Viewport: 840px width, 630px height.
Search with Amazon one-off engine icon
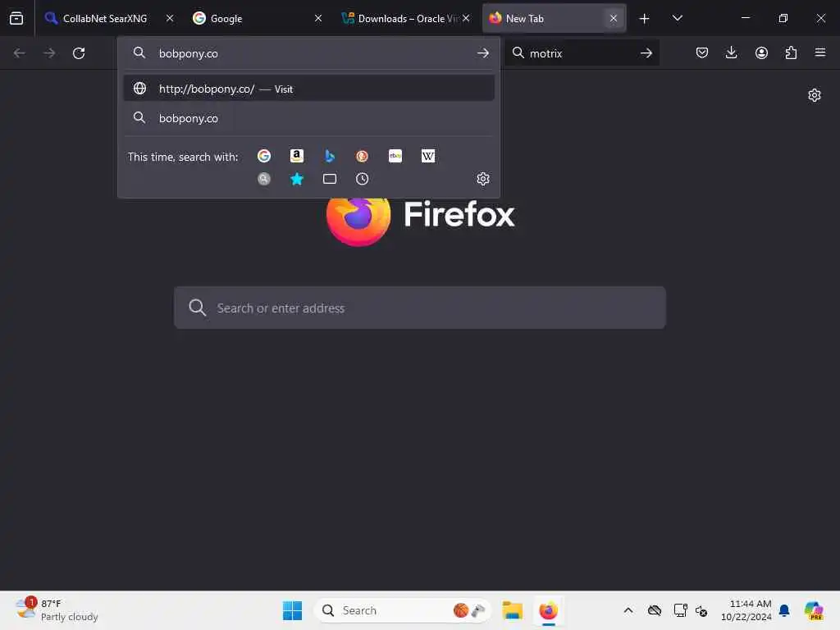296,156
